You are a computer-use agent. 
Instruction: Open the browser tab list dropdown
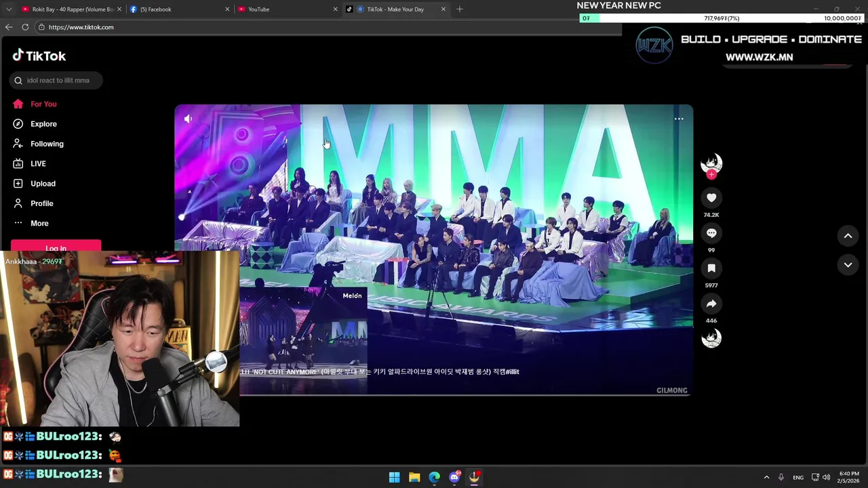pos(8,9)
